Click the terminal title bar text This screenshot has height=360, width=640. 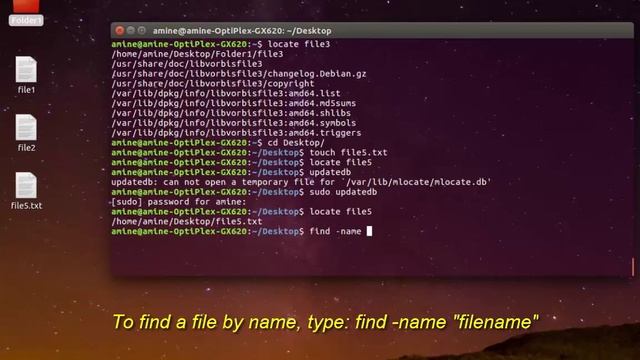pos(242,31)
